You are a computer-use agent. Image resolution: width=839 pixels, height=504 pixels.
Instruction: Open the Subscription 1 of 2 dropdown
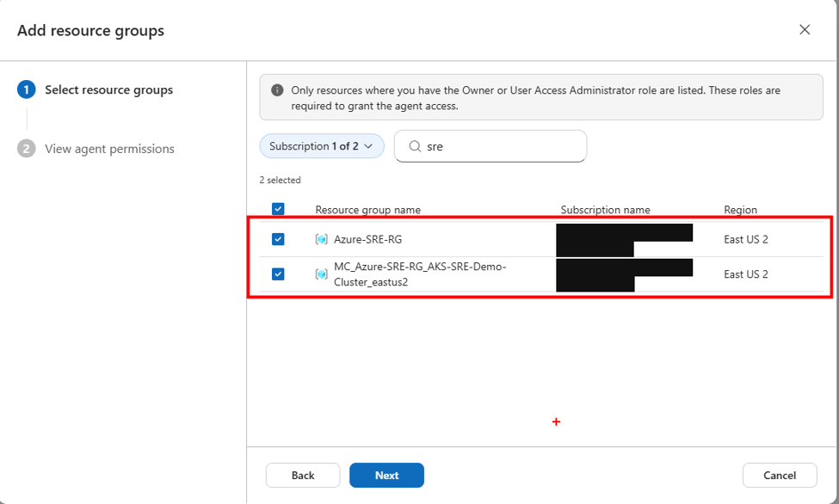click(322, 146)
